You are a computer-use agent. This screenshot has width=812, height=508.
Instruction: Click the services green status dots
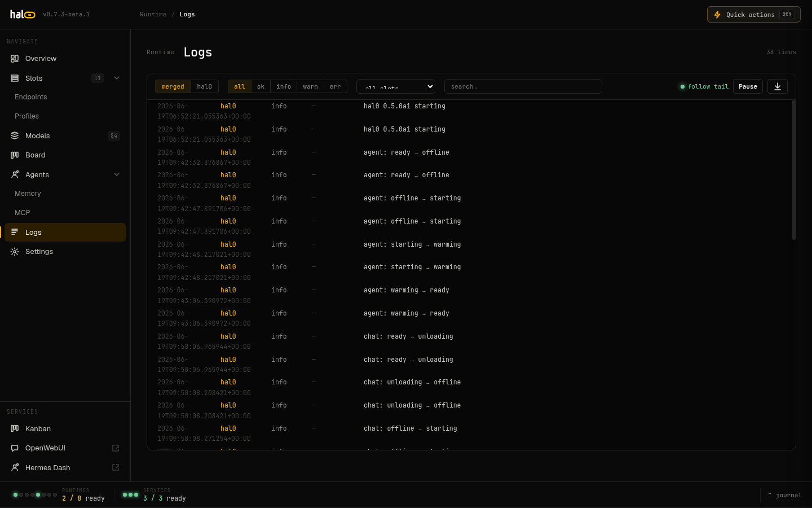[x=130, y=495]
